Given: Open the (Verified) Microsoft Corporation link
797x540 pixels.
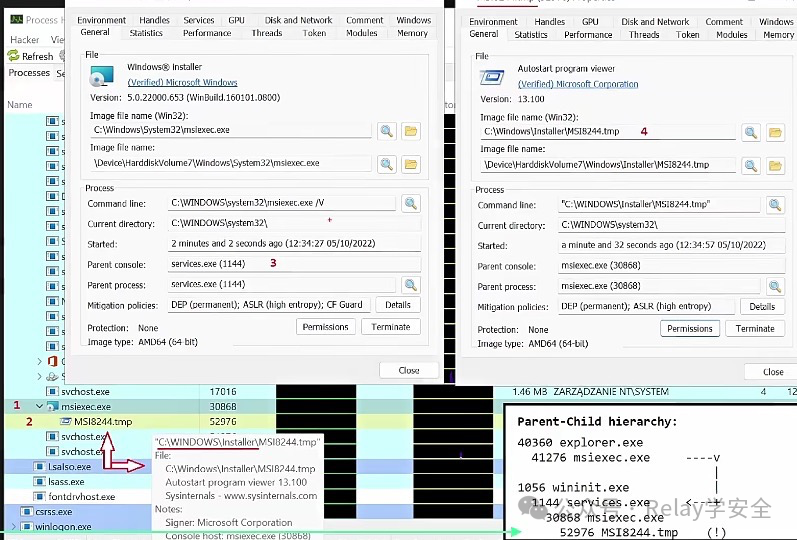Looking at the screenshot, I should click(578, 84).
